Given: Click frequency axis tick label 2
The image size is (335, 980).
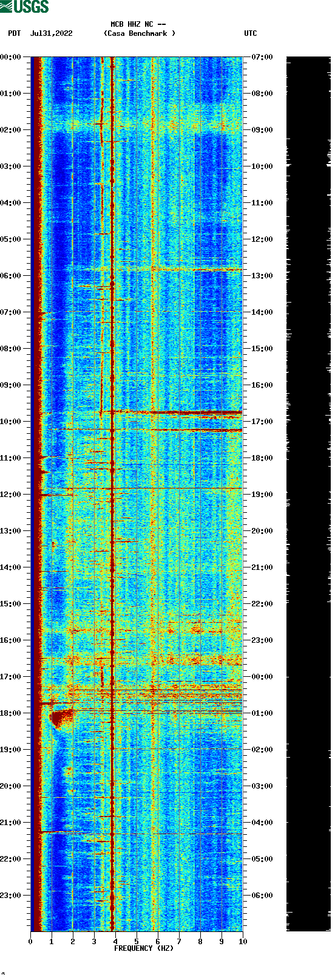Looking at the screenshot, I should click(73, 942).
